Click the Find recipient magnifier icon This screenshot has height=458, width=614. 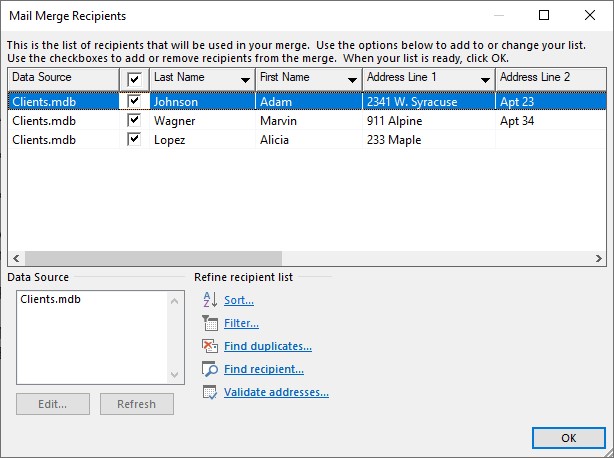[x=210, y=369]
